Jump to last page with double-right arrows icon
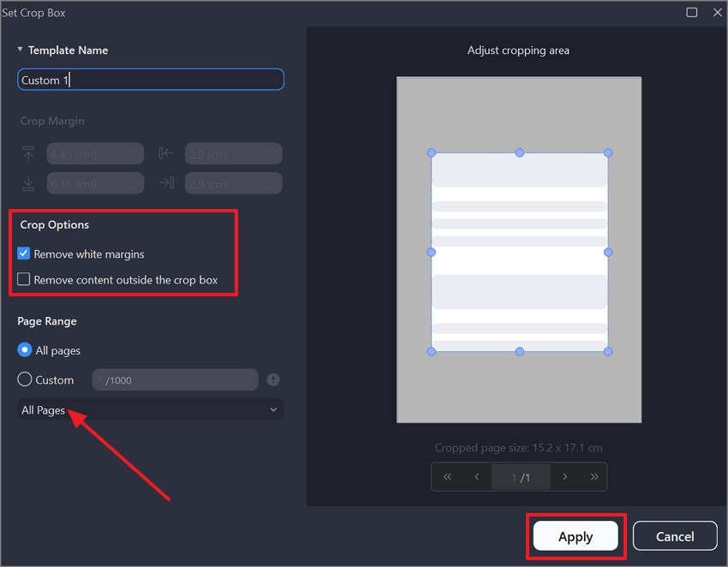Screen dimensions: 728x567 point(596,477)
